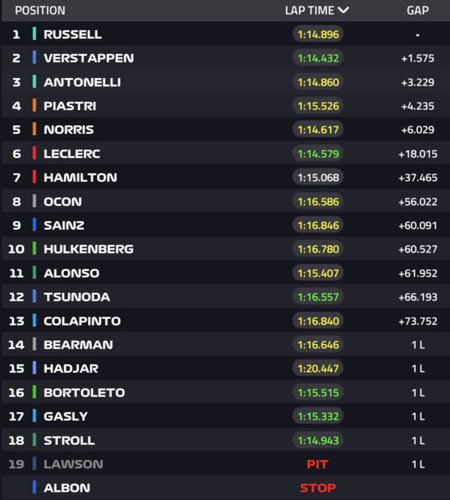450x500 pixels.
Task: Click Leclerc's red team color marker
Action: coord(34,153)
